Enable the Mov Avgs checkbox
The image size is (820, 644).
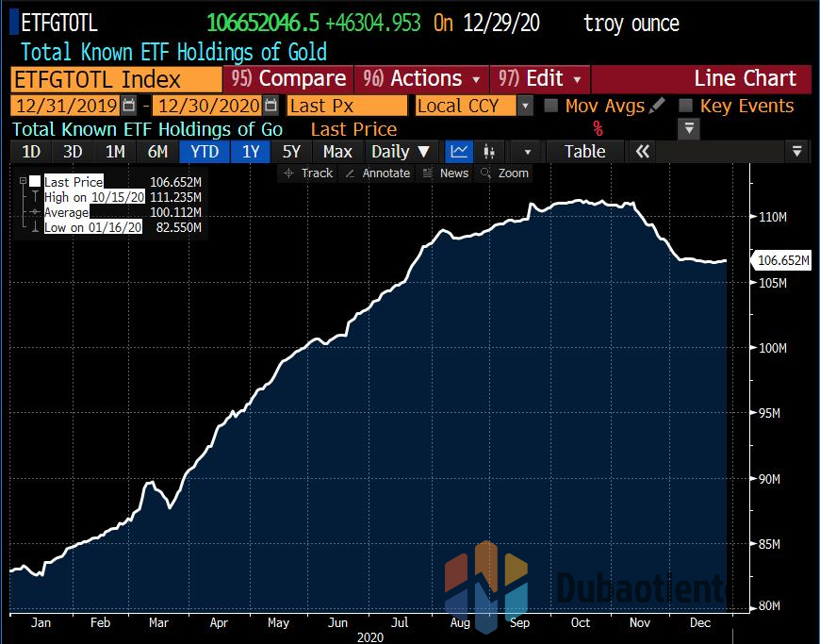[x=550, y=106]
